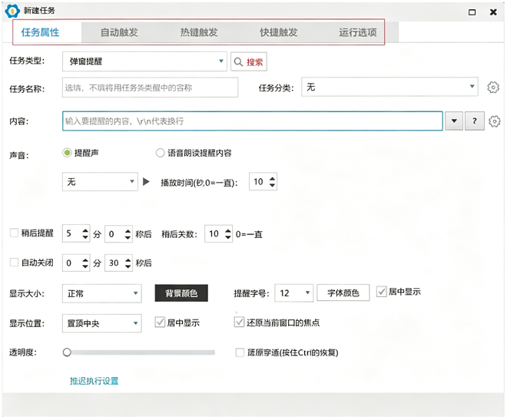Click 稍后提醒 minutes spinner showing 5

[x=76, y=233]
